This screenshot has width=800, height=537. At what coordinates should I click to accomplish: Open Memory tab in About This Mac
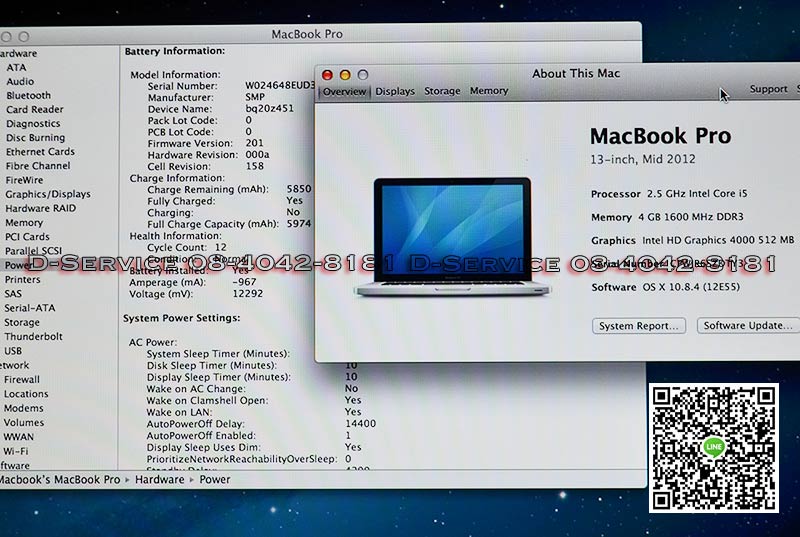489,91
